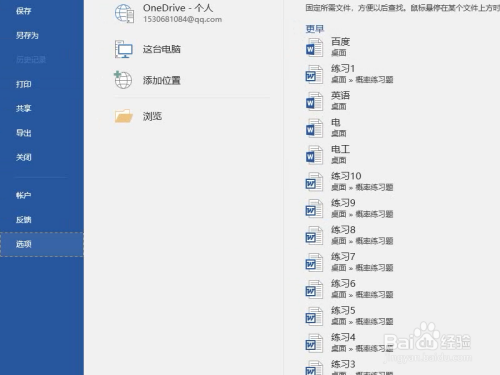Click the This PC computer icon
Image resolution: width=500 pixels, height=375 pixels.
tap(124, 49)
